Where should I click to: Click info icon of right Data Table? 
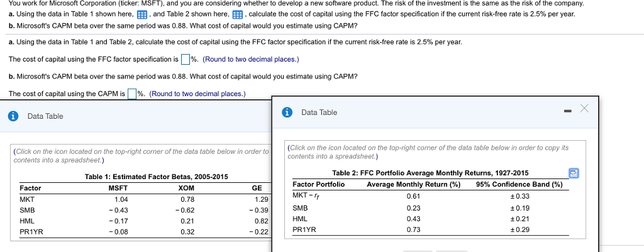(287, 112)
